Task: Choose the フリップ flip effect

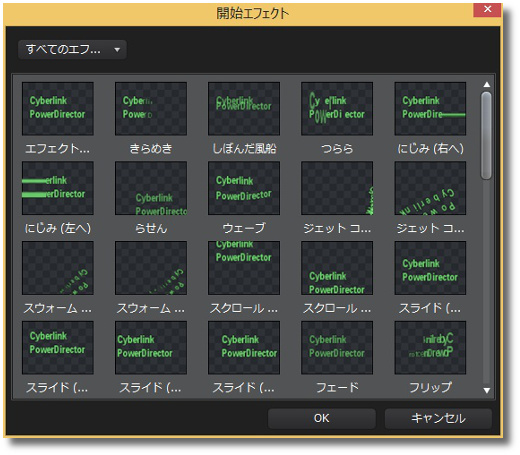Action: pos(430,348)
